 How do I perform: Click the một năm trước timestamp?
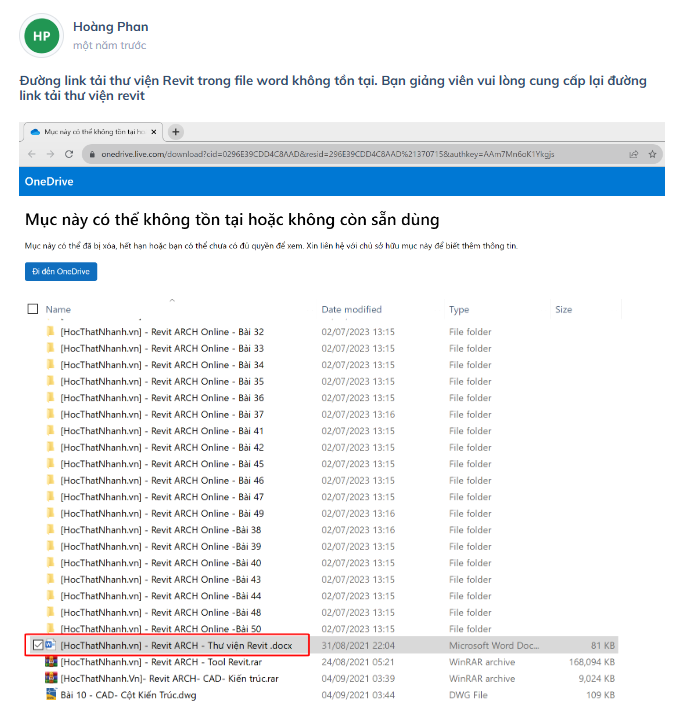coord(110,45)
